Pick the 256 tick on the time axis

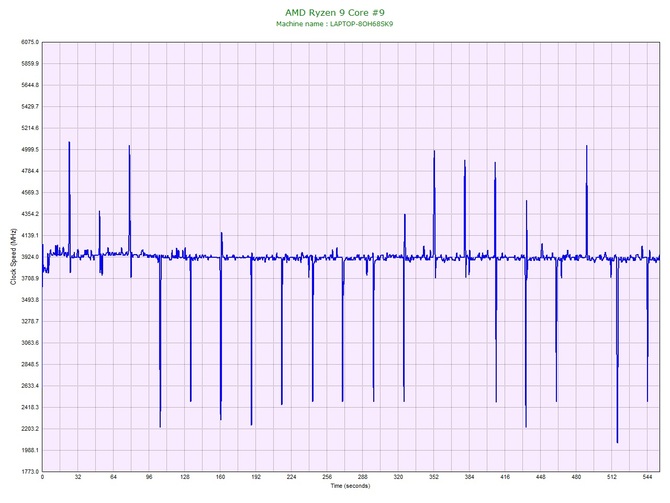[x=327, y=477]
